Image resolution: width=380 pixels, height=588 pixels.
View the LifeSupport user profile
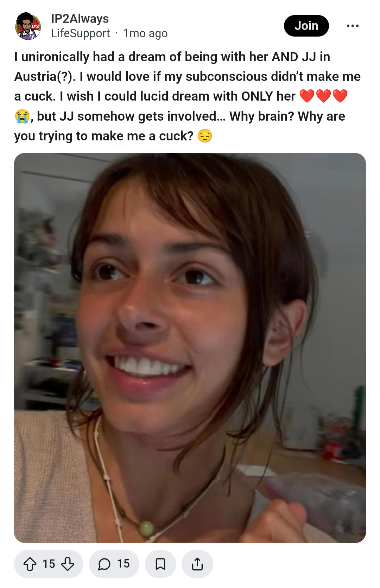click(x=81, y=33)
